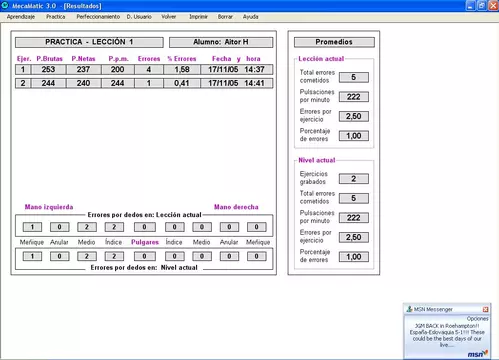Click right Meñique error box in Nivel actual

(x=256, y=256)
